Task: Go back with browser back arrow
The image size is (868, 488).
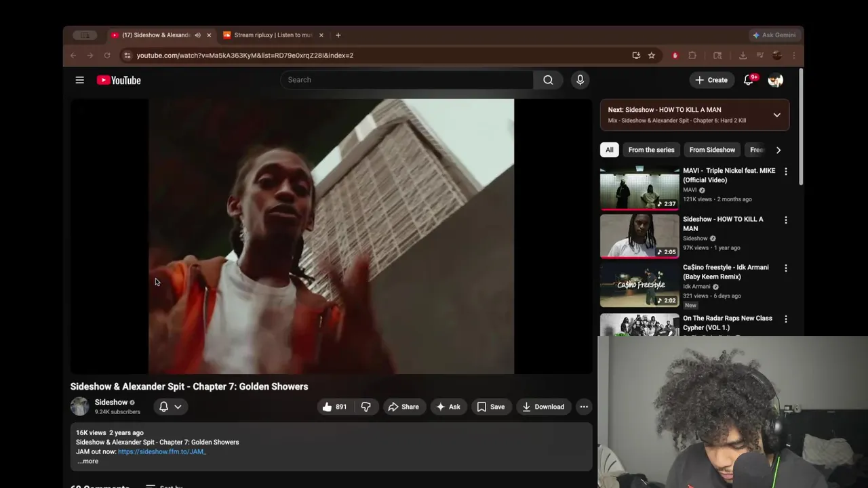Action: [x=73, y=56]
